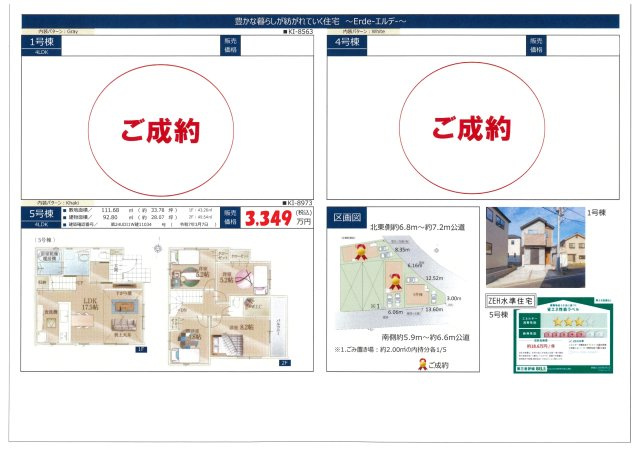The image size is (640, 452).
Task: Click the 1F badge under the first-floor plan
Action: [x=141, y=350]
